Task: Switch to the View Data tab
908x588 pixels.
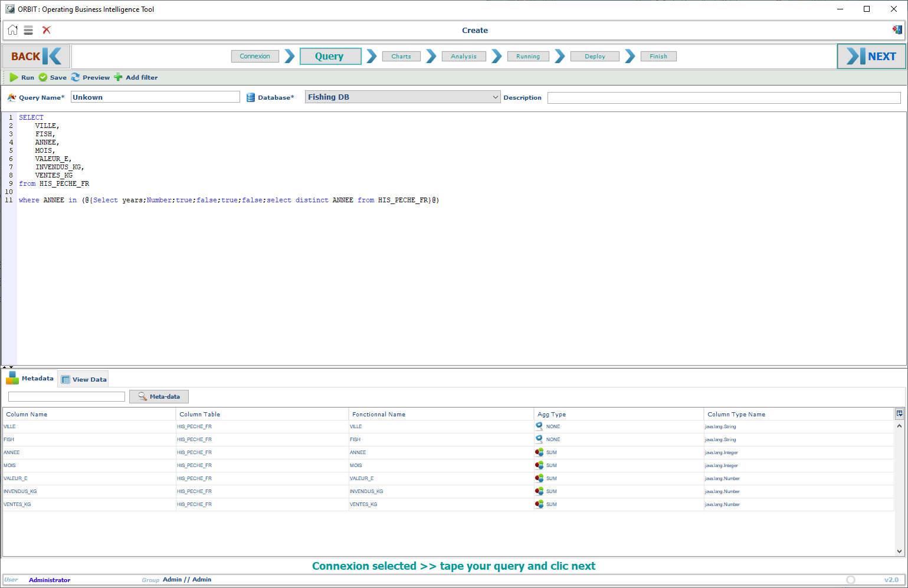Action: click(x=84, y=379)
